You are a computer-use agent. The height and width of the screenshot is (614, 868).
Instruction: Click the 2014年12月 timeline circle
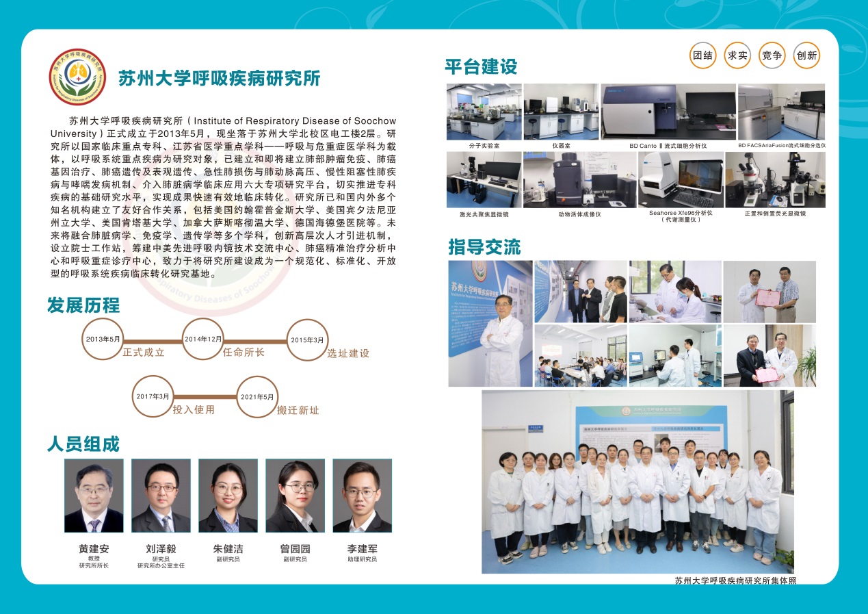[x=203, y=339]
